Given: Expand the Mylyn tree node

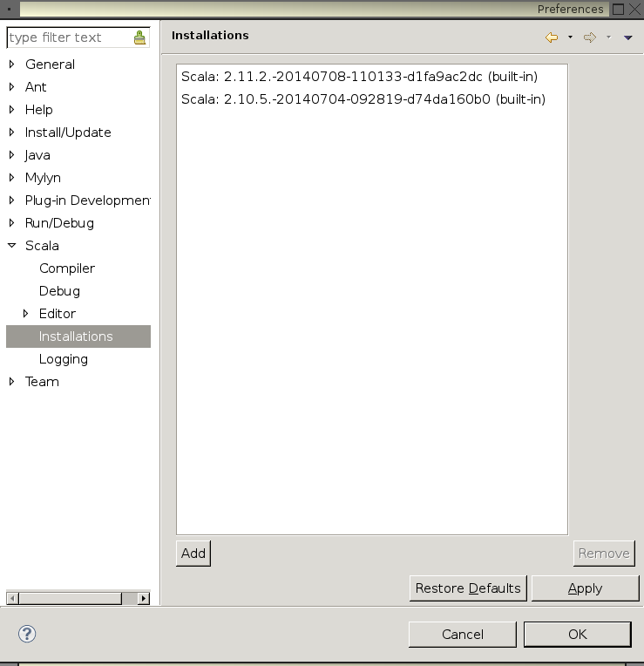Looking at the screenshot, I should pos(12,178).
